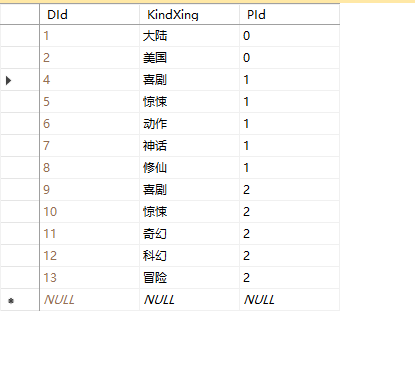Select the KindXing column header
415x379 pixels.
[189, 14]
